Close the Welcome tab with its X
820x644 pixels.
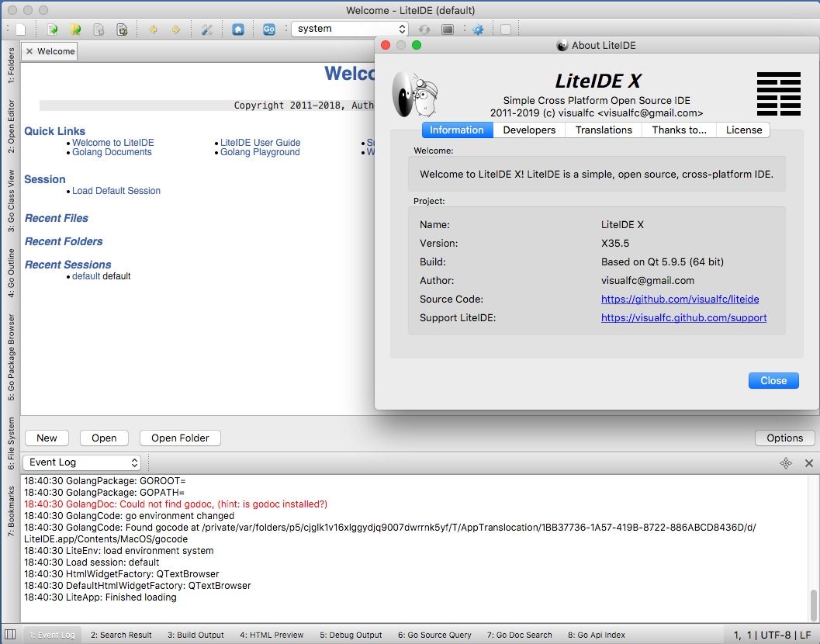[29, 51]
